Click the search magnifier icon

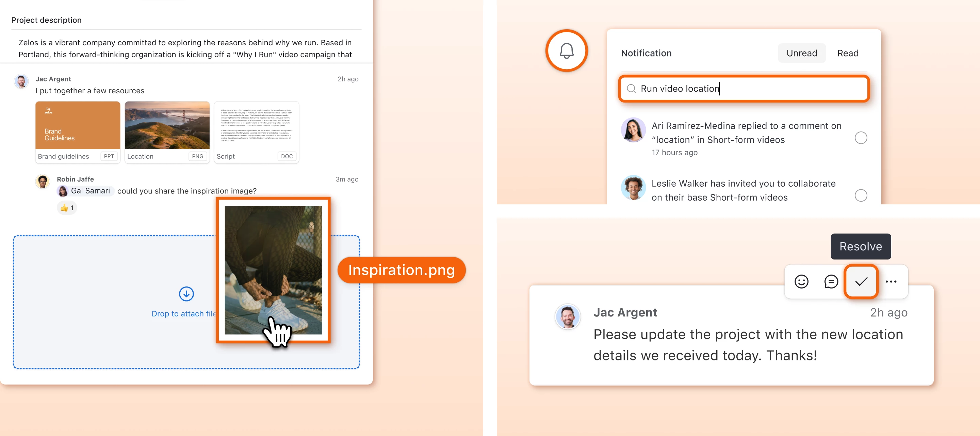point(631,89)
